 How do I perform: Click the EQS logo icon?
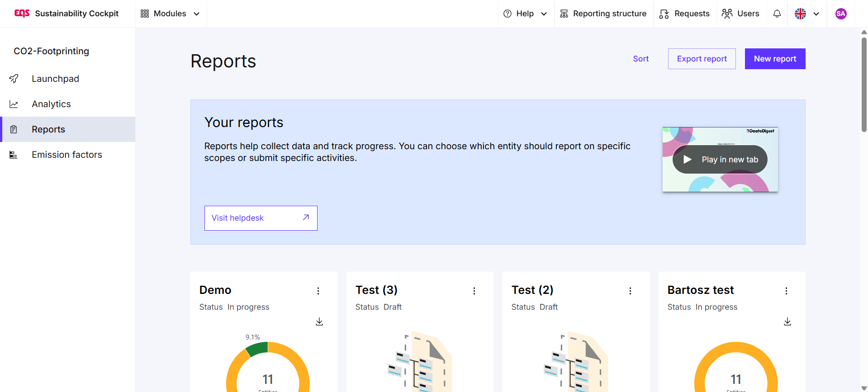(x=22, y=14)
